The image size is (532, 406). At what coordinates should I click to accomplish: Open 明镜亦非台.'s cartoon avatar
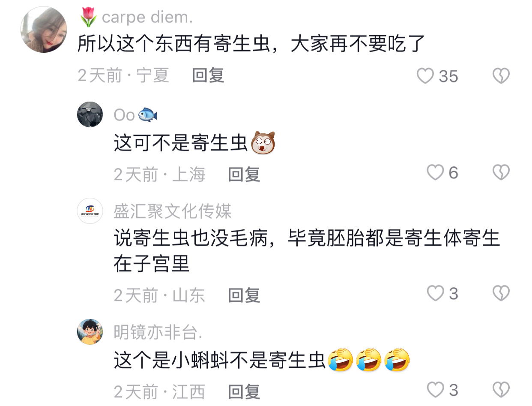point(90,332)
